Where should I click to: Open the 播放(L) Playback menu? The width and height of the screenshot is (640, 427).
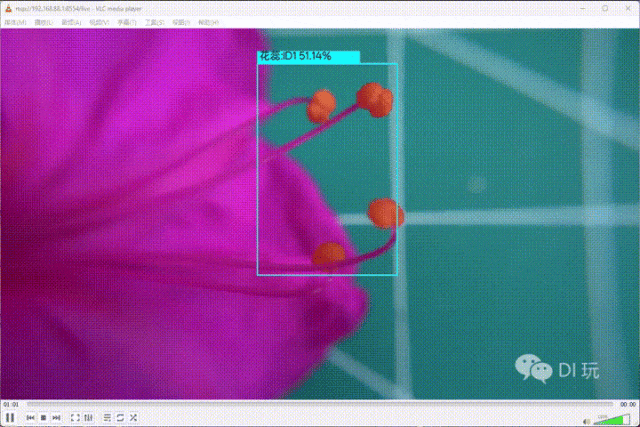pyautogui.click(x=46, y=21)
